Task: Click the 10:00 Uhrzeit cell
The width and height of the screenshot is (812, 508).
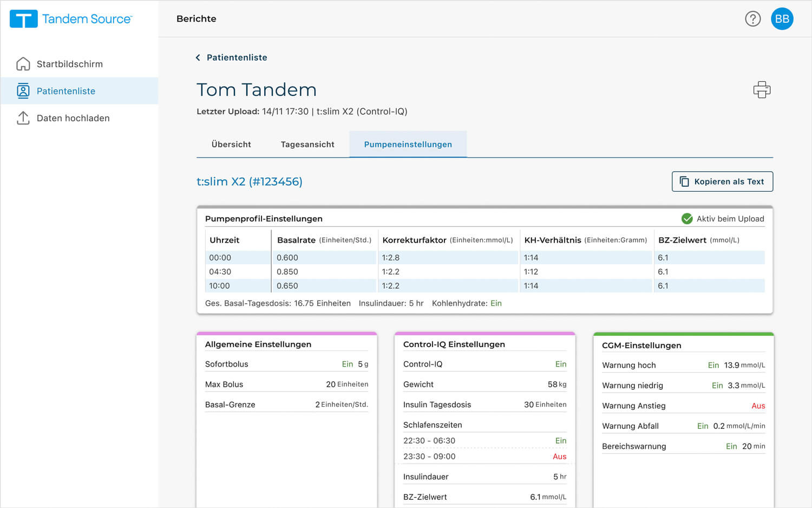Action: coord(238,285)
